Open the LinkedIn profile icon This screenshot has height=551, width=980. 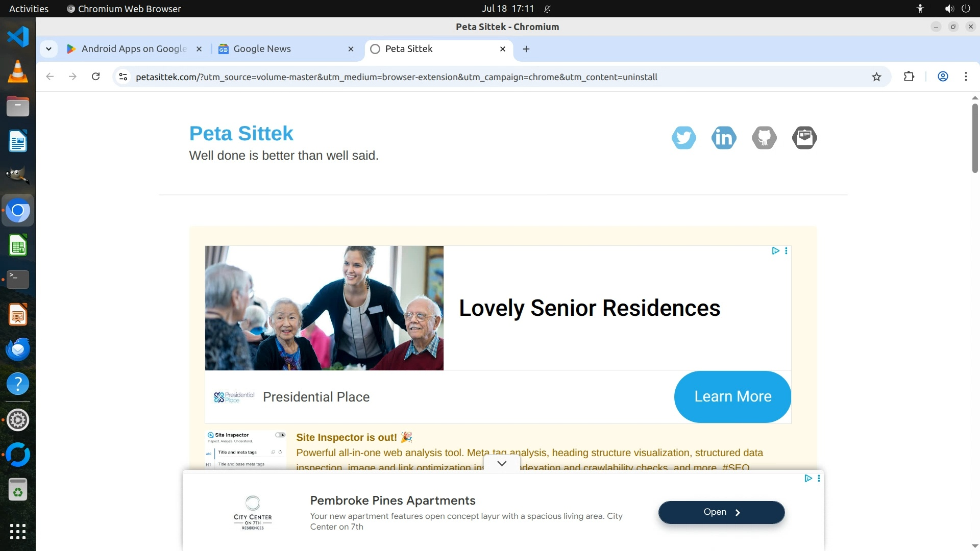(x=724, y=137)
